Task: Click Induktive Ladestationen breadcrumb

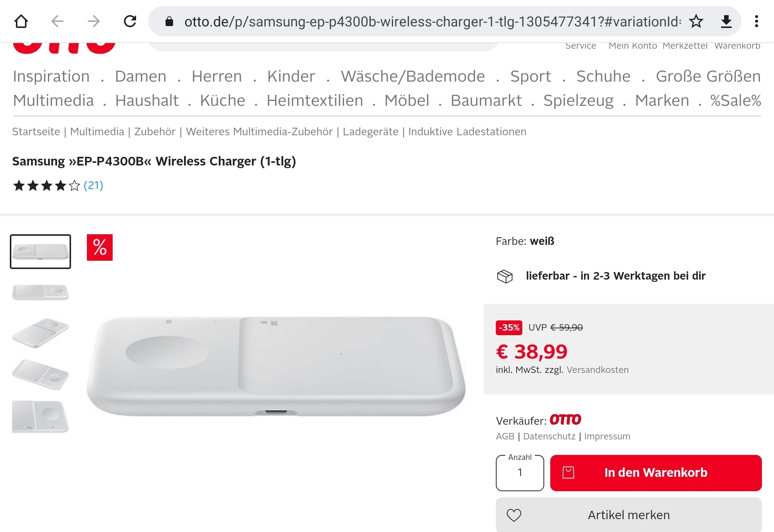Action: (x=467, y=131)
